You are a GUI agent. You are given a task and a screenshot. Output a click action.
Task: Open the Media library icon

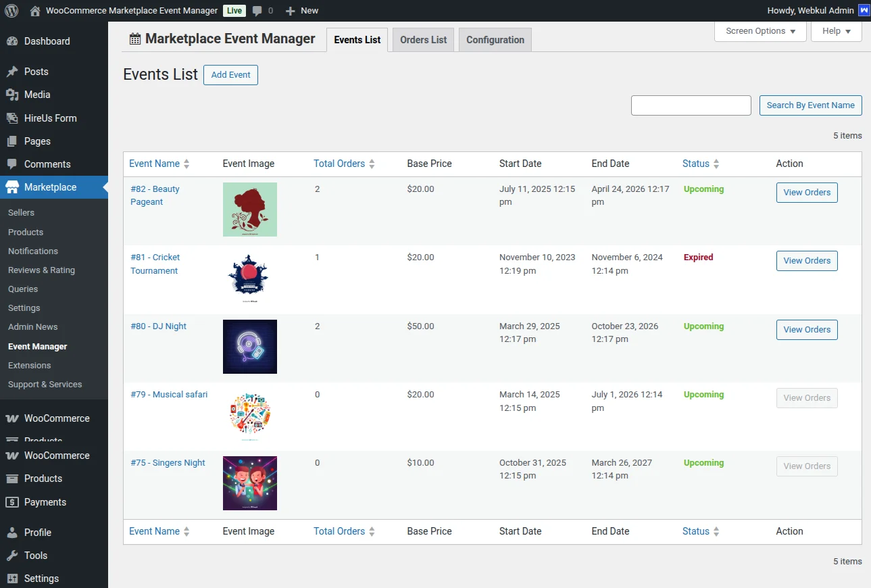(14, 95)
